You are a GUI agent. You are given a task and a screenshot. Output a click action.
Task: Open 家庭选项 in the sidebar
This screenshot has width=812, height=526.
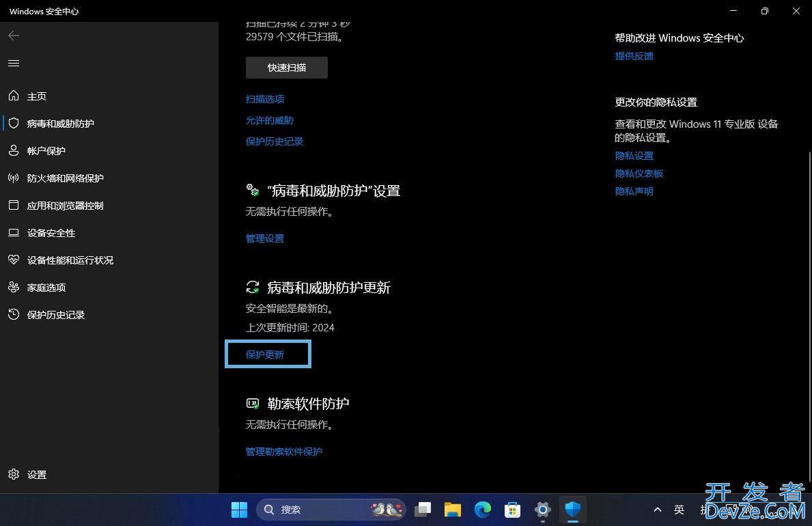46,288
